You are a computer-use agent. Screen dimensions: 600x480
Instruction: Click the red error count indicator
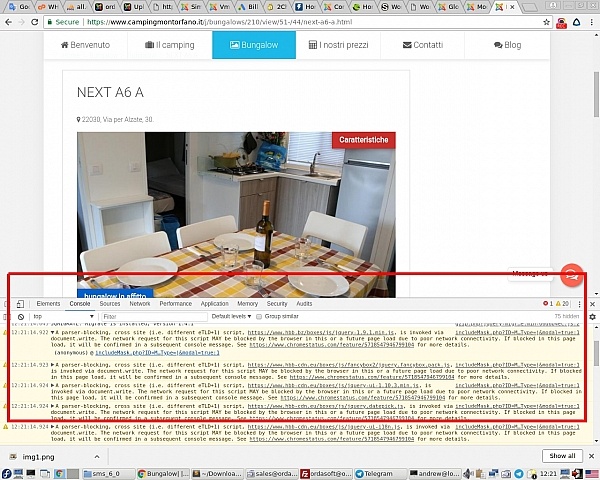[x=548, y=304]
